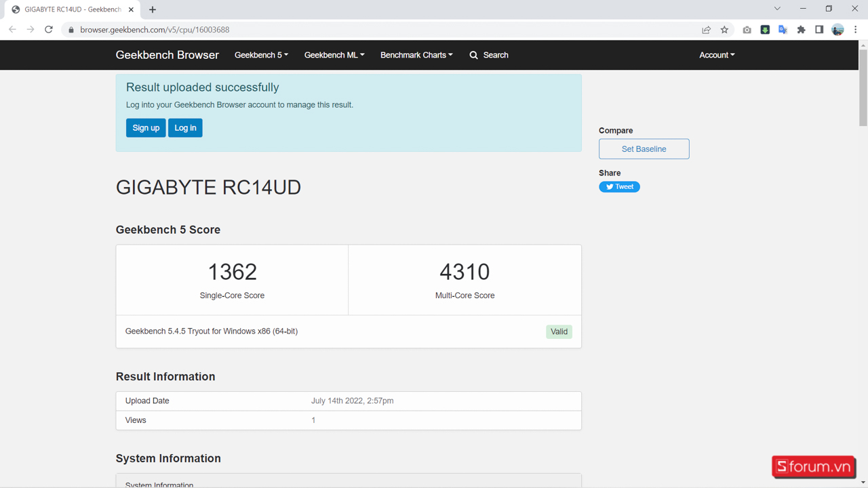
Task: Open the Chrome profile avatar
Action: tap(837, 30)
